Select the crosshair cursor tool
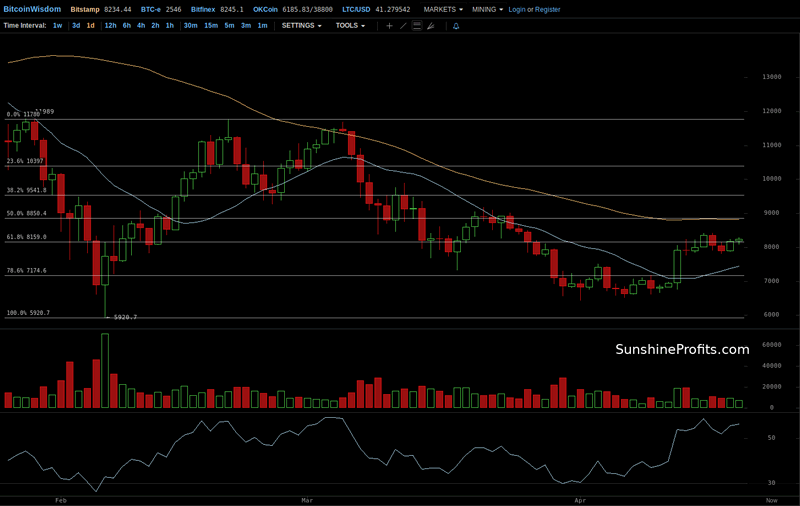 point(389,26)
